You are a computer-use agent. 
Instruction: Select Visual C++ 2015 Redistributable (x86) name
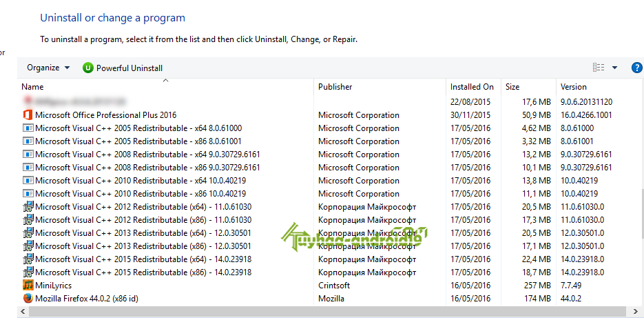pos(143,272)
